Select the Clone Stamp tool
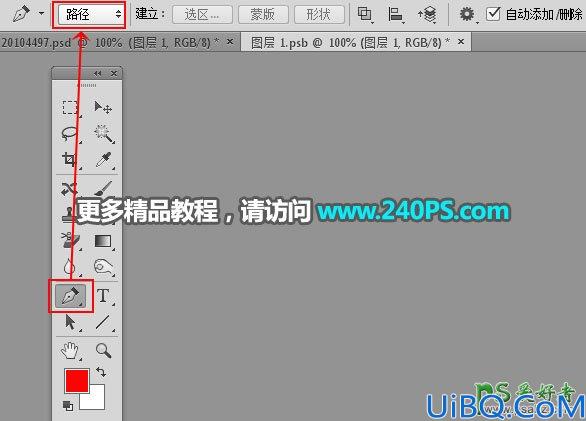This screenshot has width=586, height=421. (69, 214)
